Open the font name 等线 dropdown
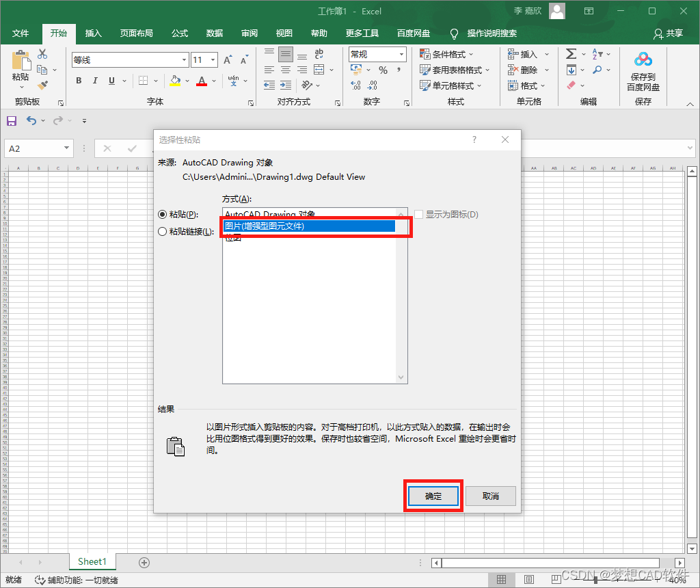Screen dimensions: 700x588 click(x=184, y=60)
